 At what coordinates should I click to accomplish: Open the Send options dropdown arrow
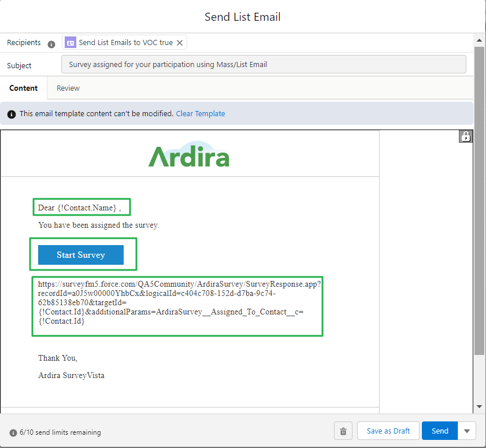[x=466, y=431]
